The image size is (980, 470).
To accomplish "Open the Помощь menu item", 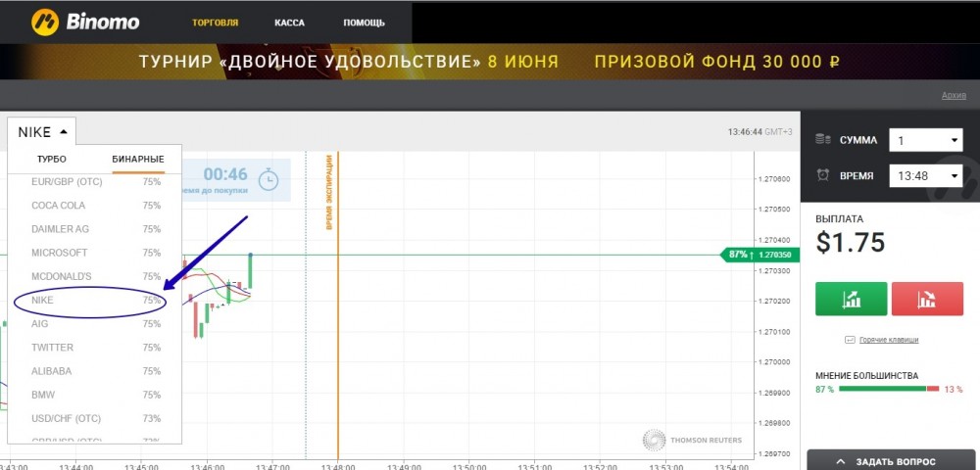I will click(x=364, y=23).
